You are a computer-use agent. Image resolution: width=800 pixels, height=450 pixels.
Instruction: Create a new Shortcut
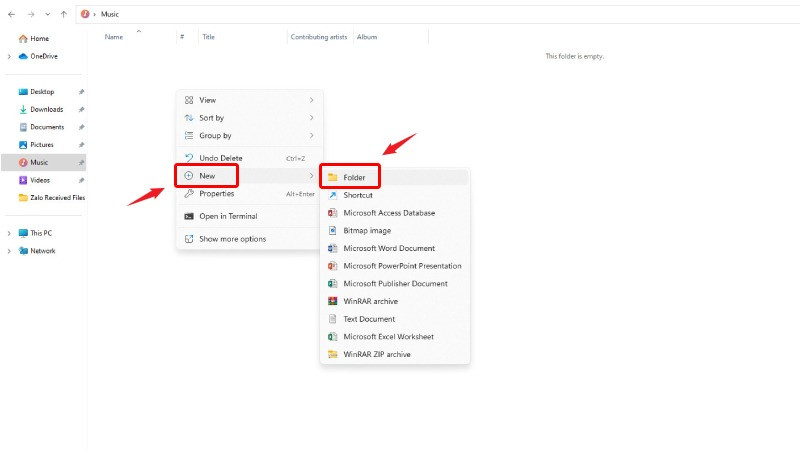coord(395,195)
